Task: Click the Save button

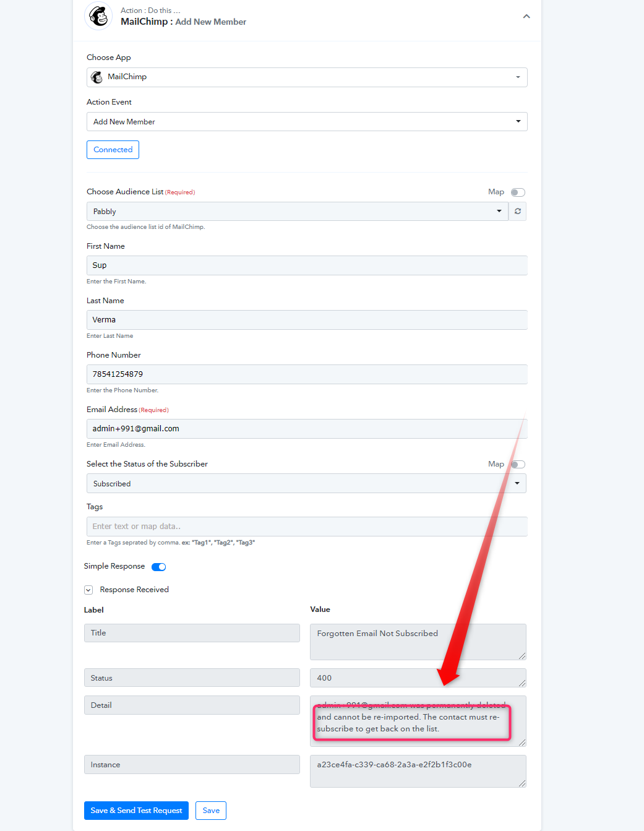Action: click(x=211, y=811)
